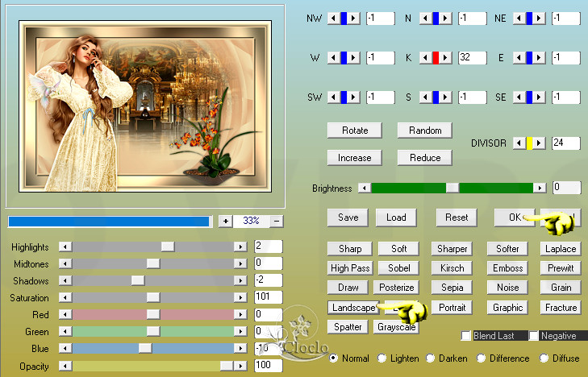The height and width of the screenshot is (377, 588).
Task: Click left arrow of the NW slider
Action: [332, 19]
